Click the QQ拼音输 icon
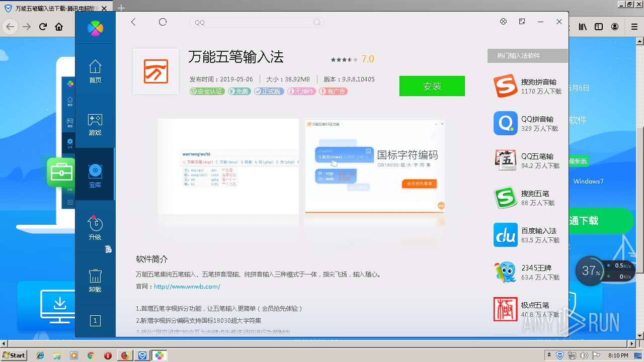The image size is (644, 362). [505, 123]
